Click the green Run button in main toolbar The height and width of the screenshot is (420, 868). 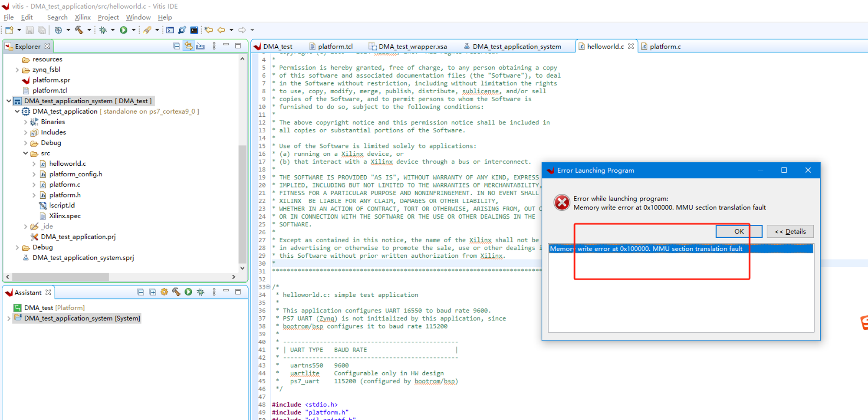tap(124, 30)
